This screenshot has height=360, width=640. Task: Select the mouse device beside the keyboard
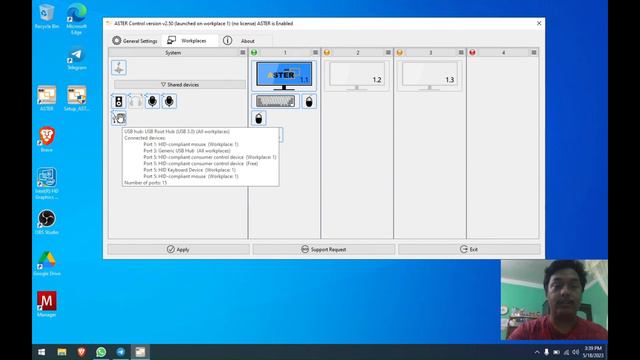coord(309,102)
